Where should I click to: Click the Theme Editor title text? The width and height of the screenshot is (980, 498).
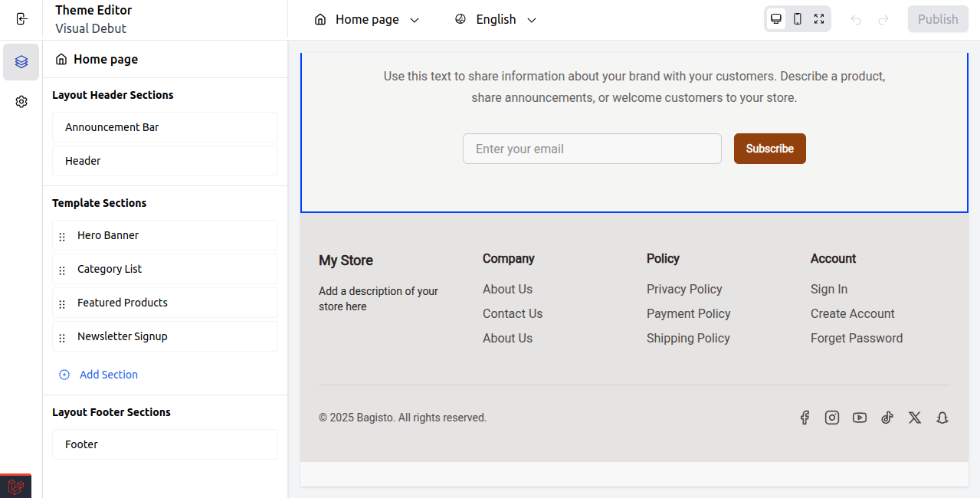pyautogui.click(x=93, y=10)
